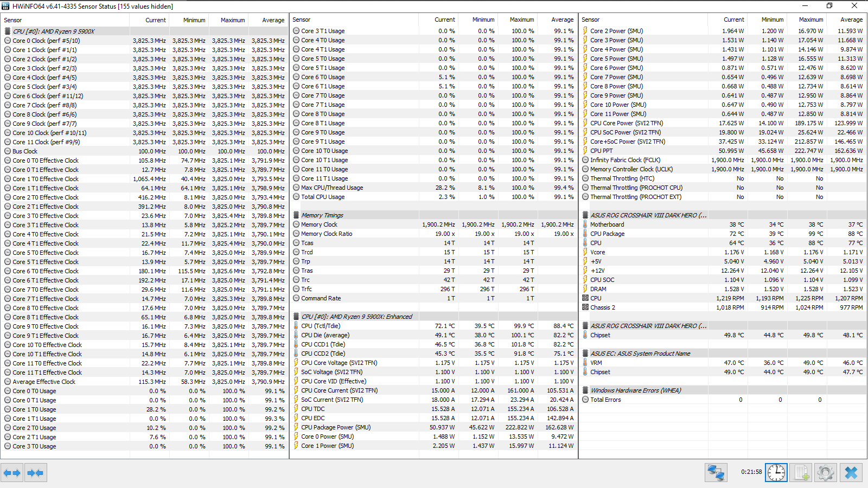Select the Core+SoC Power (SVI2 TFN) row
Screen dimensions: 868x488
pyautogui.click(x=723, y=142)
